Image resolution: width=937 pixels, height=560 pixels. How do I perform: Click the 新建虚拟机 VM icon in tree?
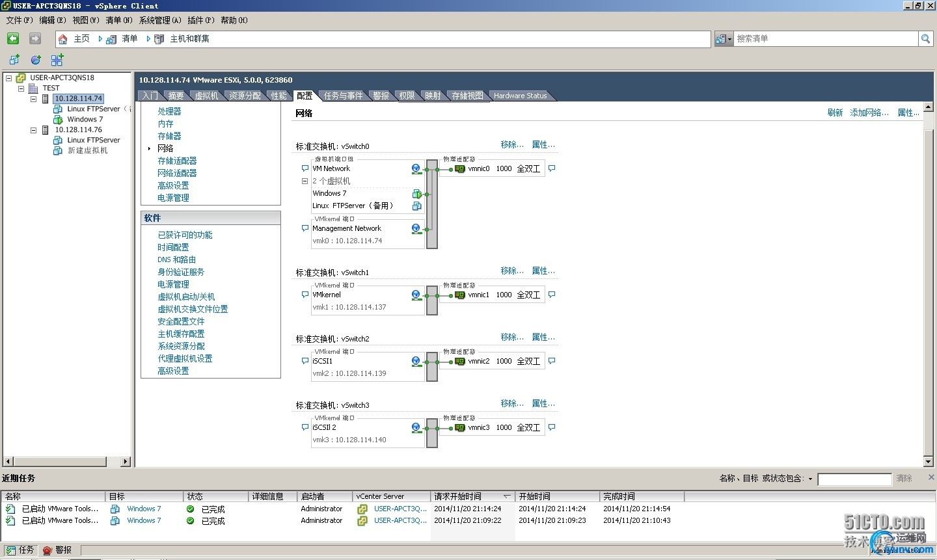(58, 151)
